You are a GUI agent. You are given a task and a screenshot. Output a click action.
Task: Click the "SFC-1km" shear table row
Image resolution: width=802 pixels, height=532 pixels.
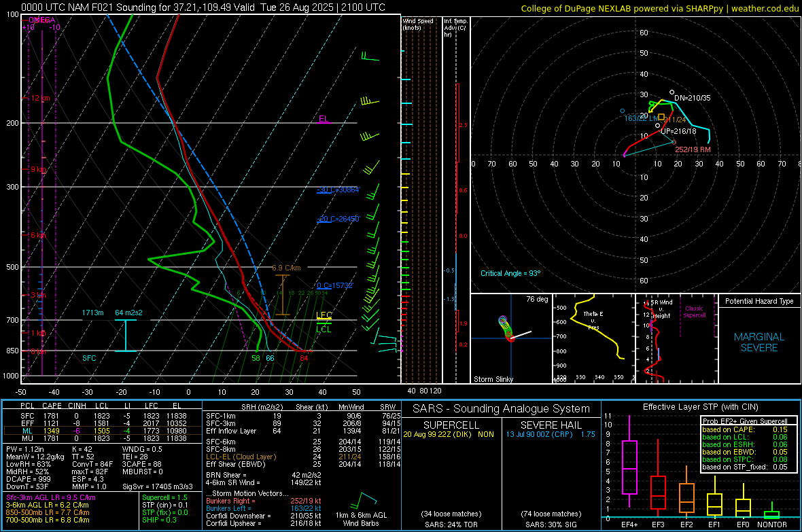(x=303, y=416)
